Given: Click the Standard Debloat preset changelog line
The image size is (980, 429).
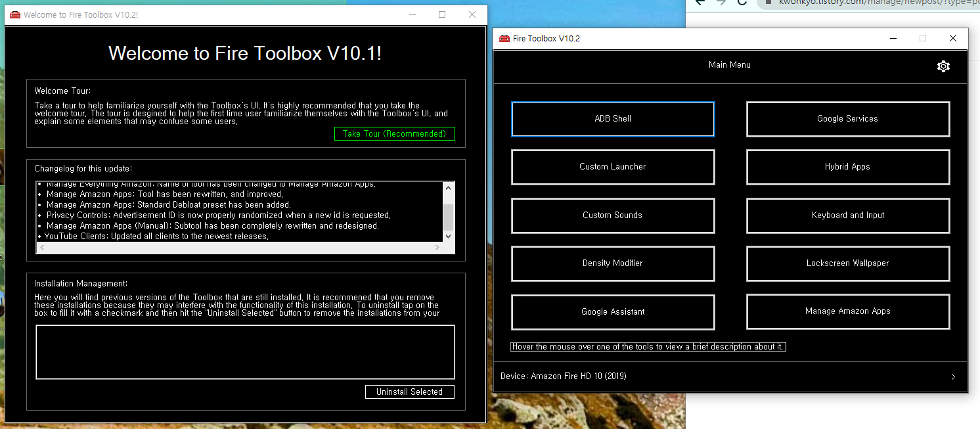Looking at the screenshot, I should point(168,205).
